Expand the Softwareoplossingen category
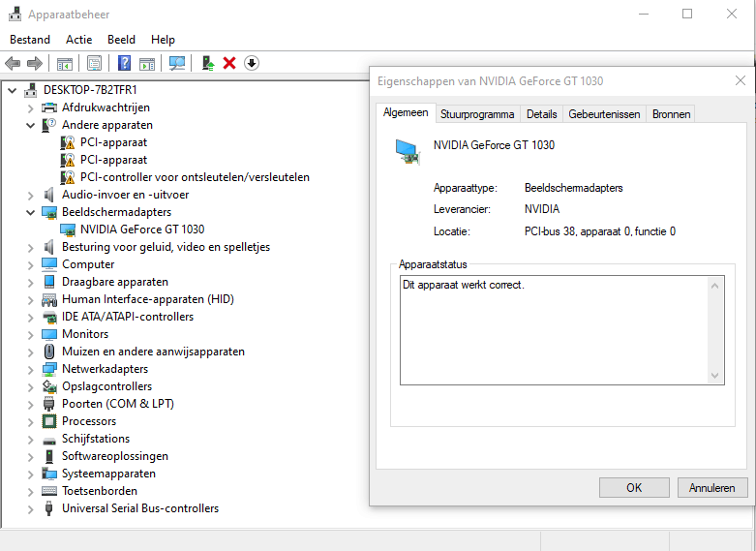This screenshot has height=551, width=756. tap(30, 456)
